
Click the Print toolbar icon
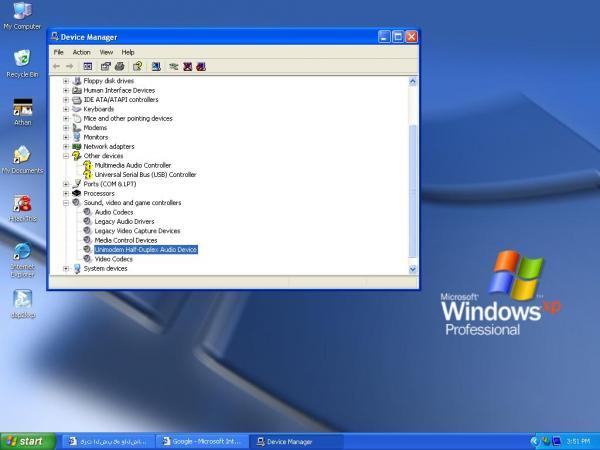[x=119, y=67]
